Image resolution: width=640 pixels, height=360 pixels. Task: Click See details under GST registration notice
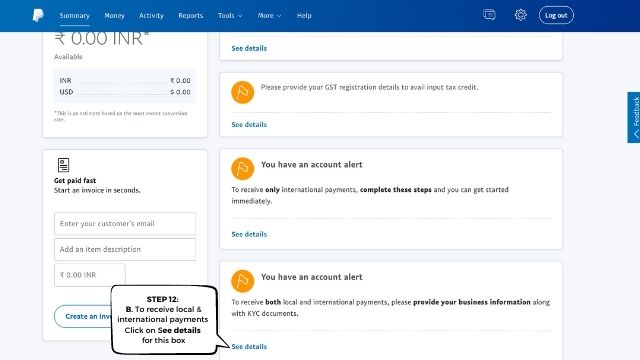pyautogui.click(x=249, y=124)
